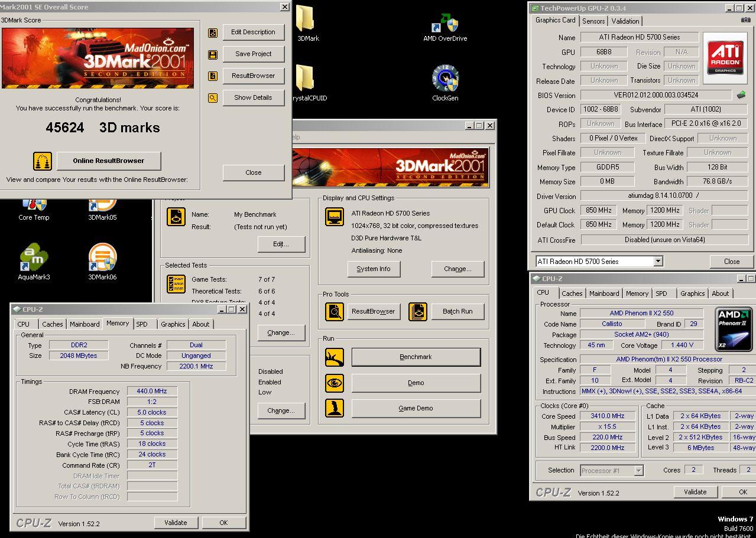Click the Show Details magnifier icon
The width and height of the screenshot is (756, 538).
coord(213,98)
